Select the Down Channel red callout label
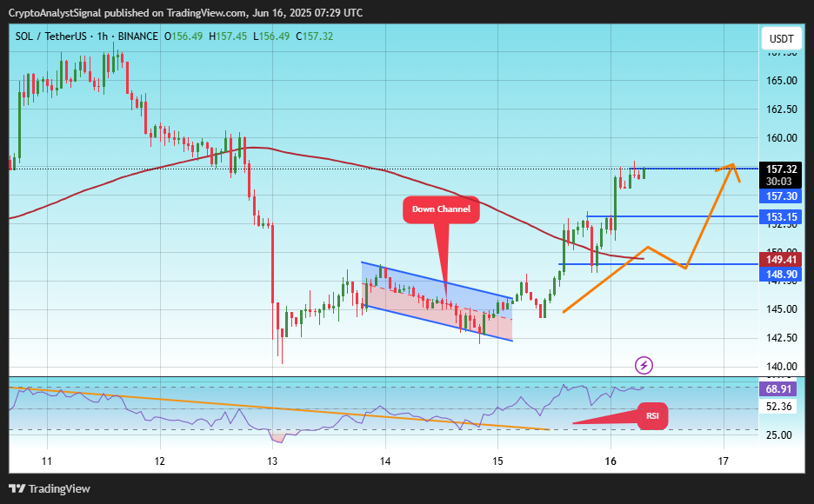 (x=441, y=209)
